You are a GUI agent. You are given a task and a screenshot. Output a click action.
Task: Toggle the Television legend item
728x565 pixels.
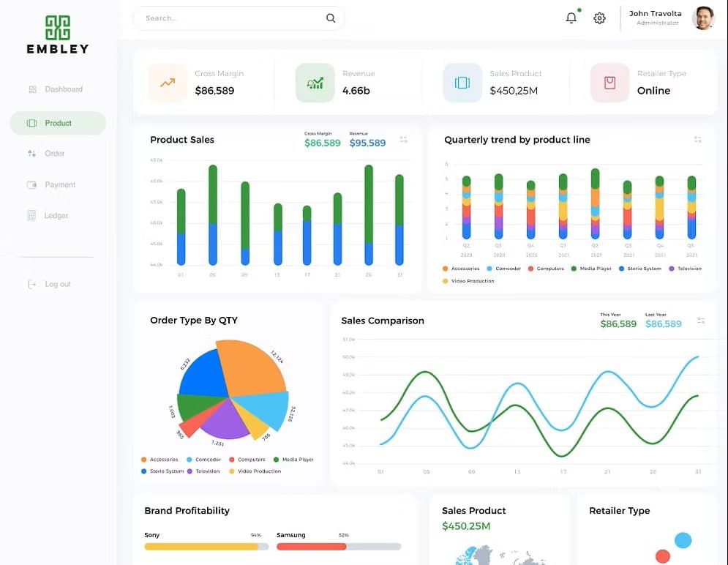point(686,269)
